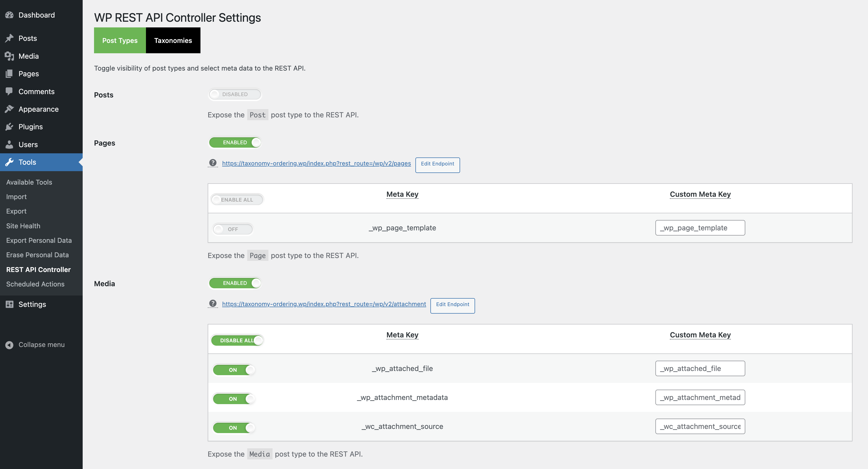Open the wp/v2/pages REST route link
868x469 pixels.
316,163
